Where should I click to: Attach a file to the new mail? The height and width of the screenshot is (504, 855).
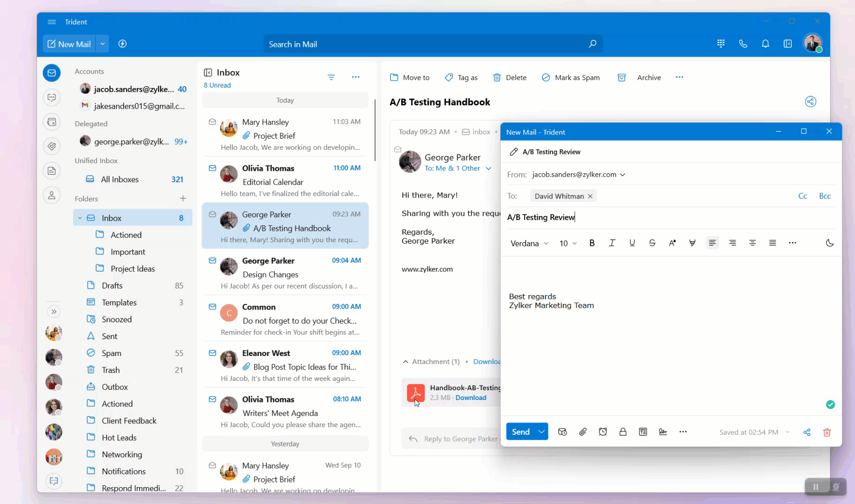583,432
